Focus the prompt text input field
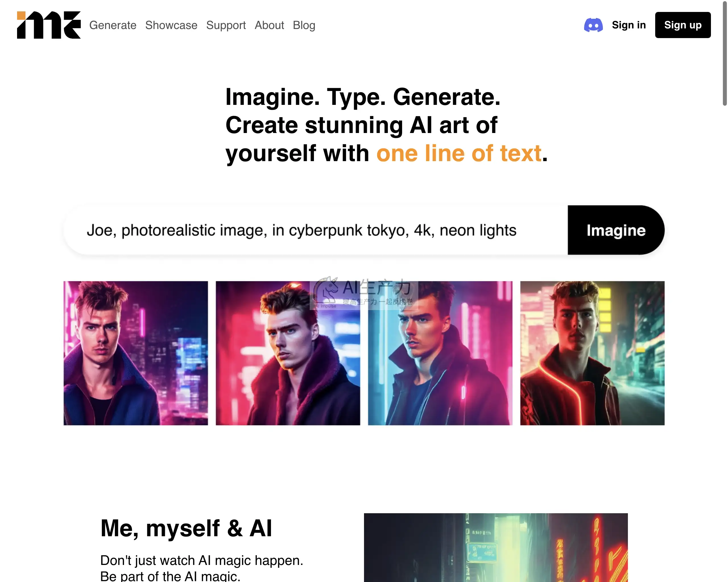728x582 pixels. coord(316,230)
